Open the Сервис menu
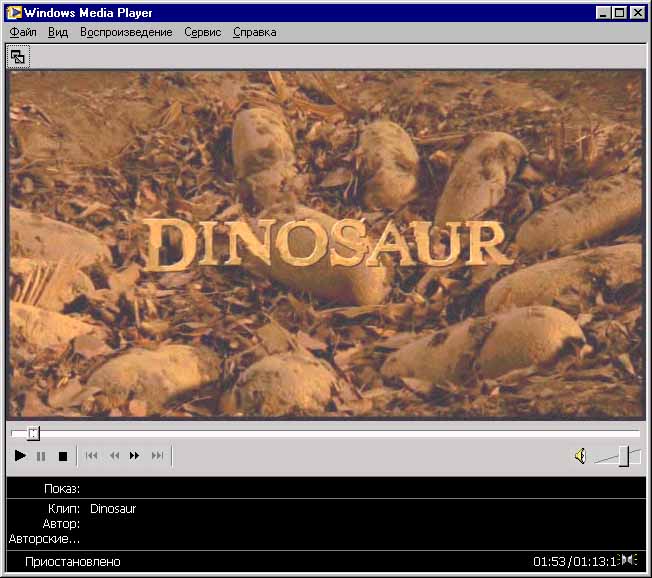 [203, 32]
